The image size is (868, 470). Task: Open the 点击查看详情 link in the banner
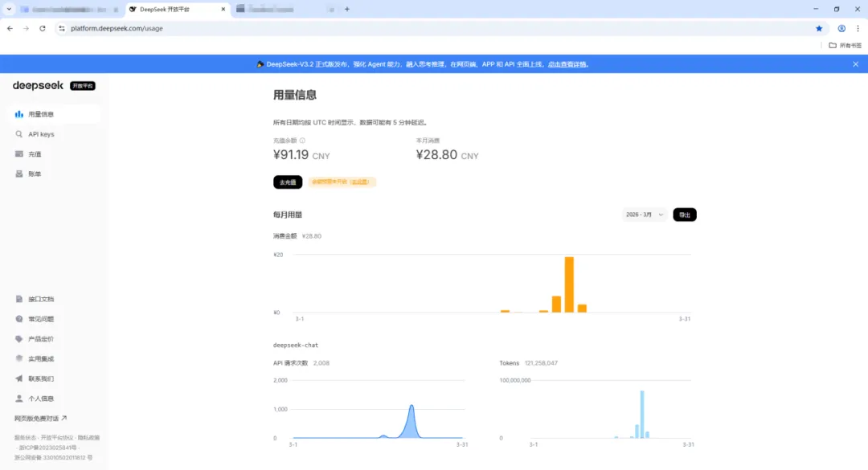[567, 64]
